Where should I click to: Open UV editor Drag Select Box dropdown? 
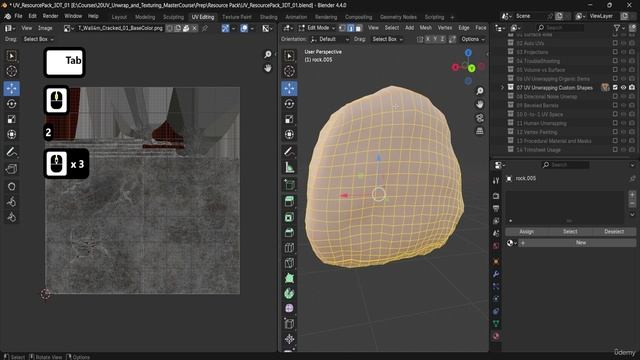pyautogui.click(x=38, y=39)
